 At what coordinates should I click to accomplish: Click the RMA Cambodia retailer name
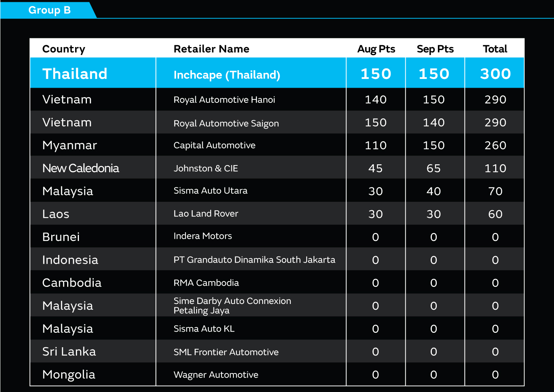206,283
